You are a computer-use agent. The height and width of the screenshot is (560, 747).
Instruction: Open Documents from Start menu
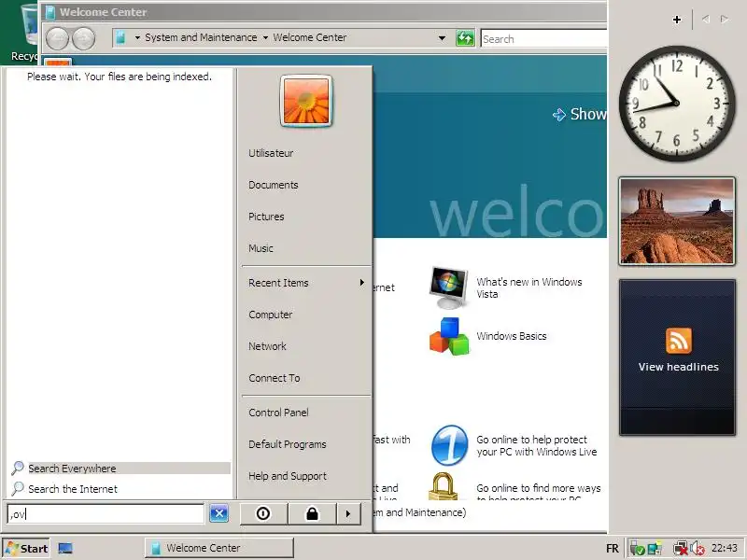[273, 185]
